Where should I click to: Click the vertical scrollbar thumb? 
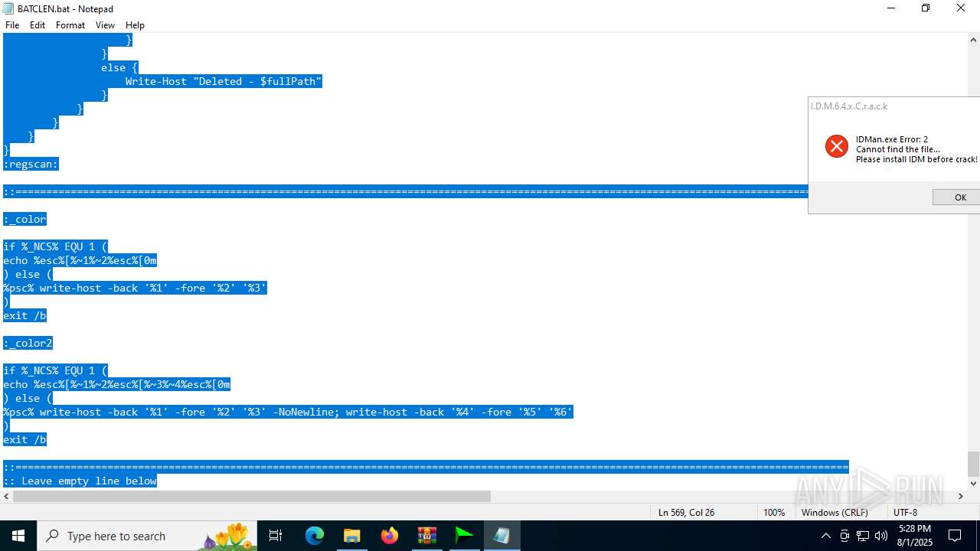tap(973, 463)
